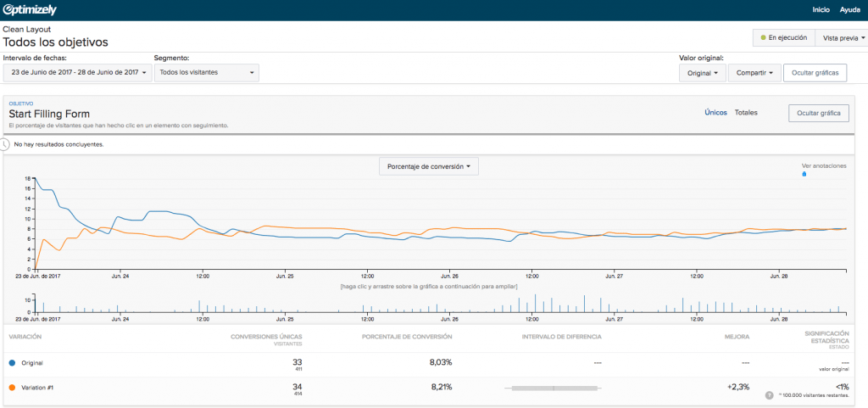Click the Start Filling Form goal title
Image resolution: width=868 pixels, height=408 pixels.
pyautogui.click(x=49, y=114)
